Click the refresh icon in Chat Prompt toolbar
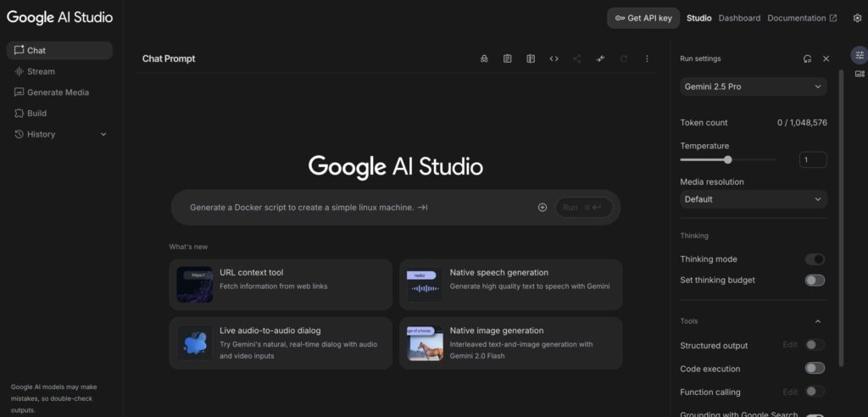 click(x=624, y=58)
